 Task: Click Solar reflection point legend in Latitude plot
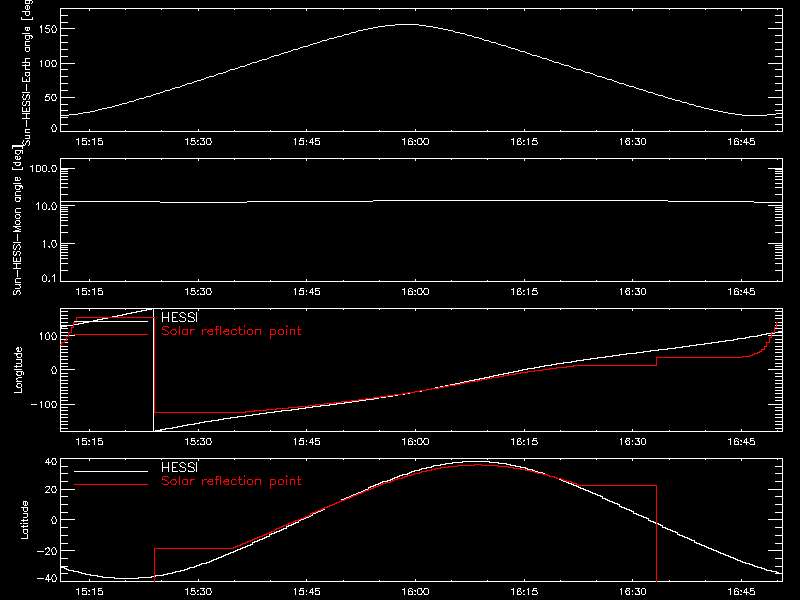[231, 481]
